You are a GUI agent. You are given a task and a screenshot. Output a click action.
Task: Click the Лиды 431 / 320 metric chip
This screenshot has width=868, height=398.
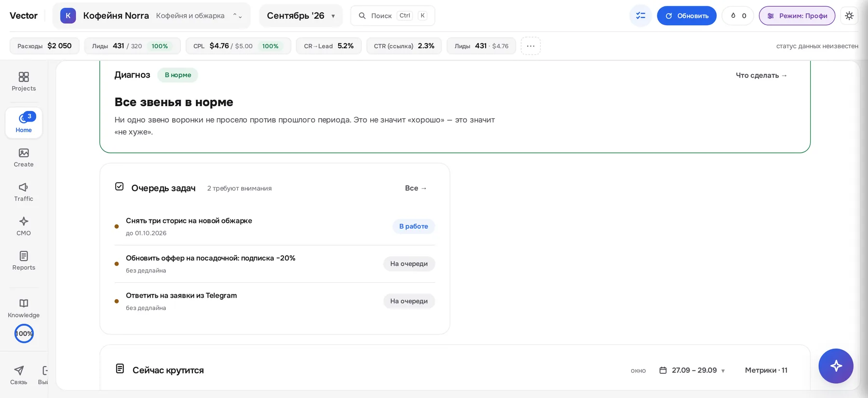tap(133, 46)
